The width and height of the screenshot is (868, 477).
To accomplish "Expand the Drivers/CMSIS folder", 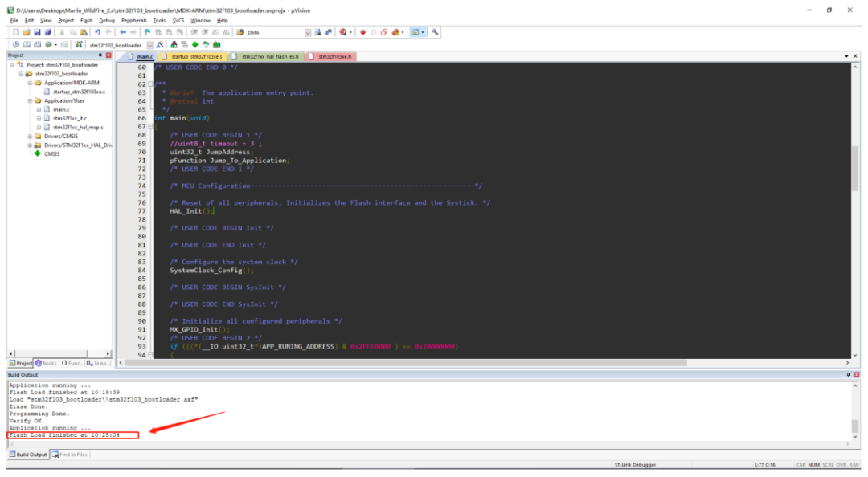I will [30, 137].
